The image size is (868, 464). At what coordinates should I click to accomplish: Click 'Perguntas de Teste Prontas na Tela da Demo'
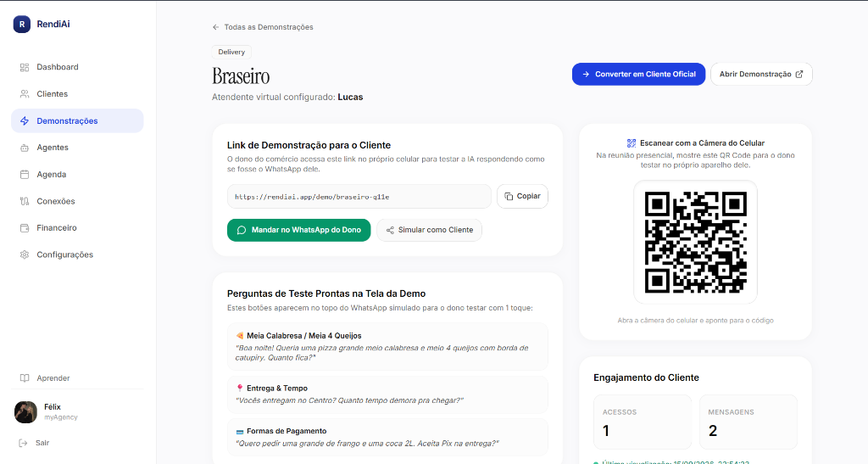(x=326, y=294)
